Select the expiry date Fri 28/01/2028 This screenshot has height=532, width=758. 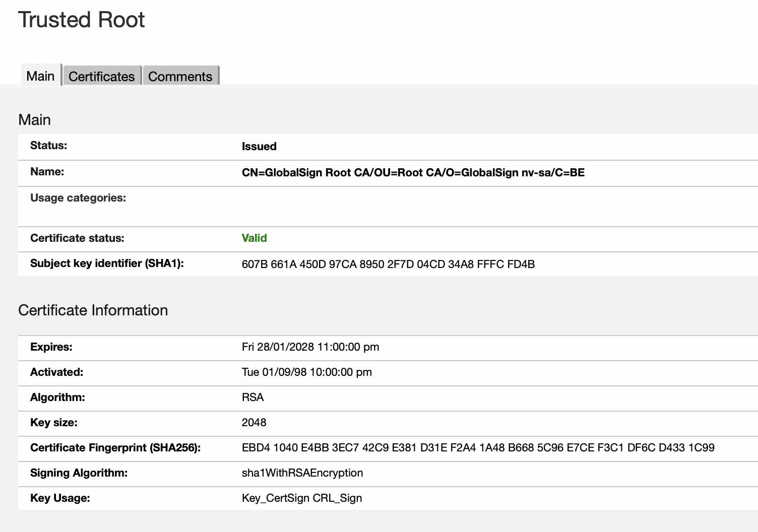[x=310, y=347]
